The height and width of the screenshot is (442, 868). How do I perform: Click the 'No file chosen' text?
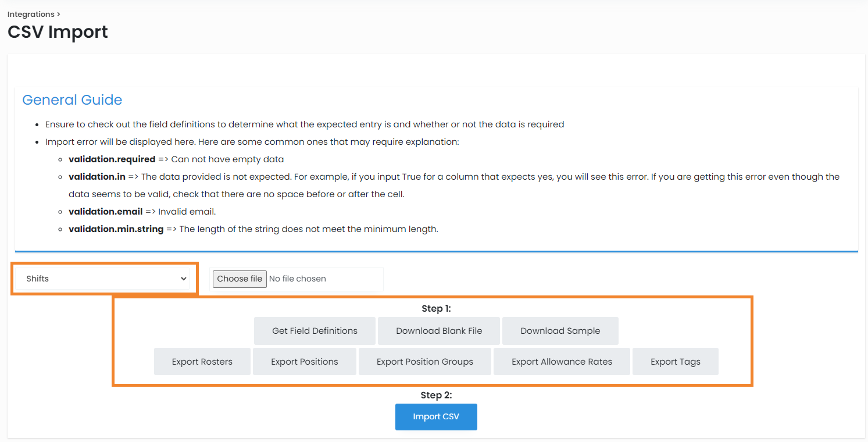pyautogui.click(x=297, y=279)
